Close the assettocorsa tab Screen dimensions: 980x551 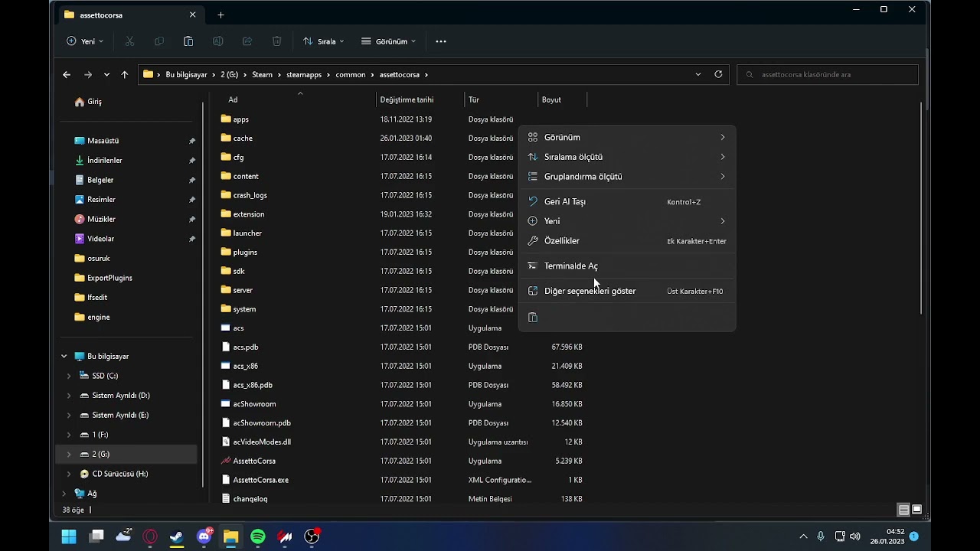[x=193, y=15]
